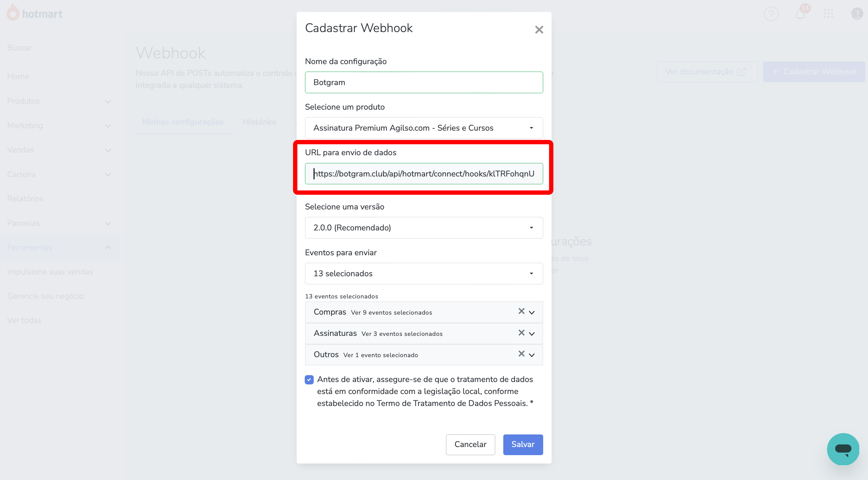Open the notifications bell
The image size is (868, 480).
pyautogui.click(x=800, y=13)
